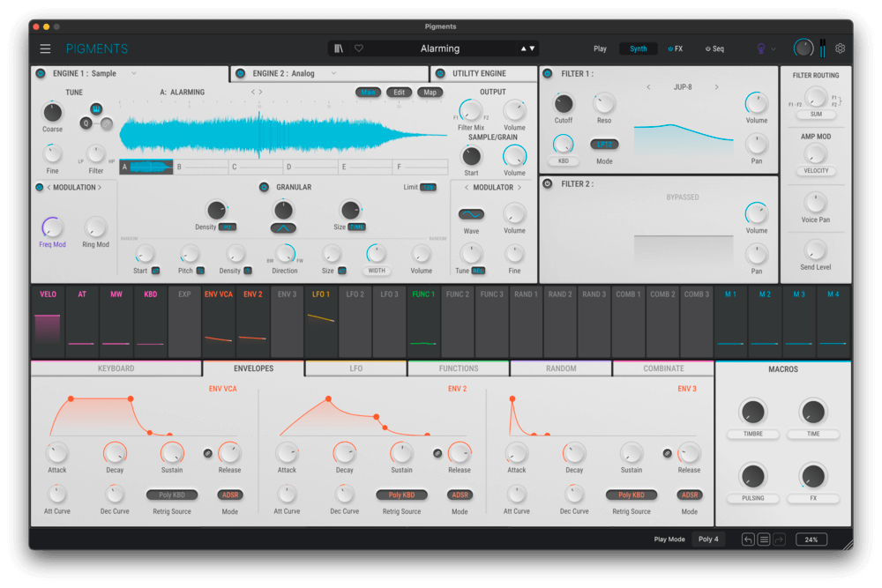Switch to the LFO tab
This screenshot has width=882, height=588.
(356, 368)
